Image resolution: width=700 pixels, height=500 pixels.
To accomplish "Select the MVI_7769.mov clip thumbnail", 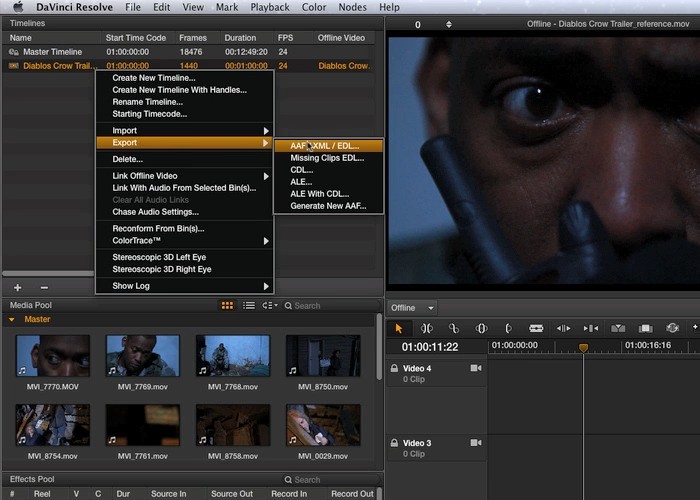I will (142, 356).
